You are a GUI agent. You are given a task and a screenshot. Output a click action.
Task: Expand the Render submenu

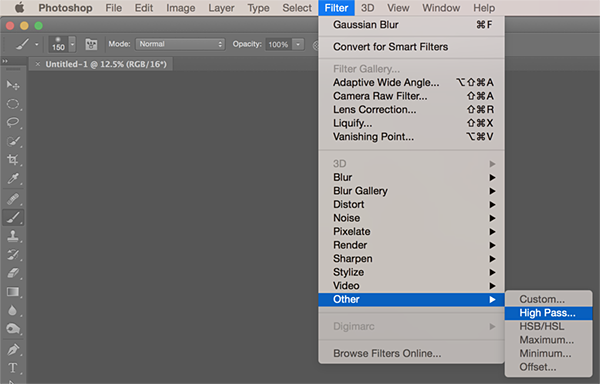(411, 245)
